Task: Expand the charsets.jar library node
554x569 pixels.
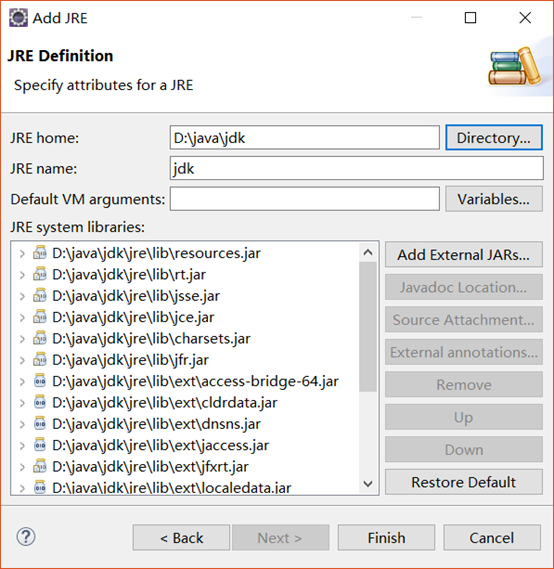Action: coord(22,339)
